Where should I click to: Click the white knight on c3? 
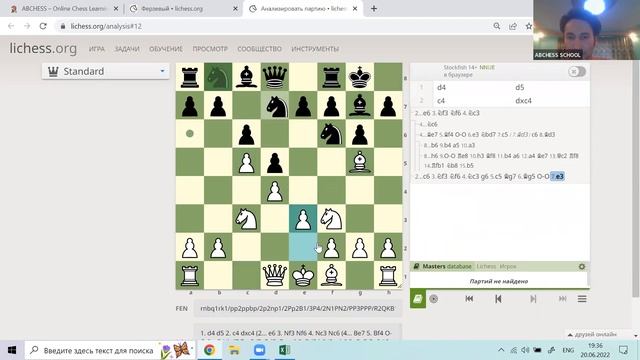click(247, 219)
